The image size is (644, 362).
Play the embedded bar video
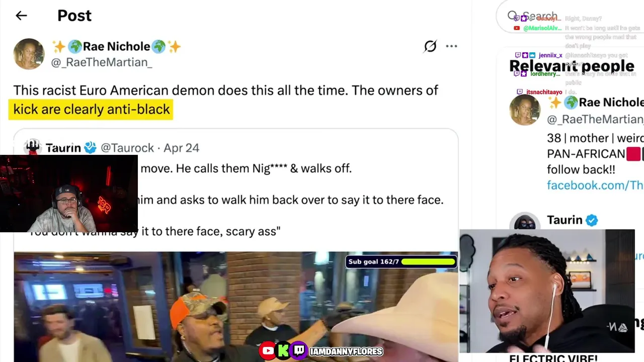click(x=235, y=307)
